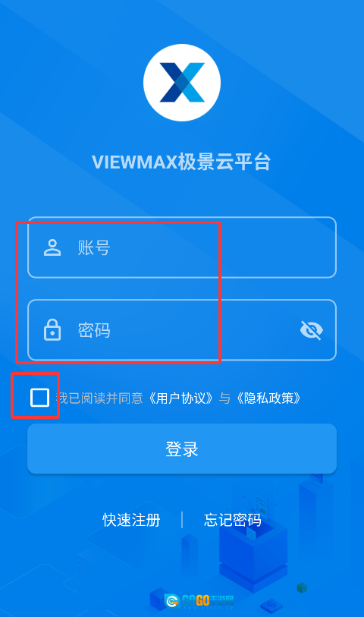The image size is (364, 617).
Task: Open the 《用户协议》 user agreement
Action: tap(181, 398)
